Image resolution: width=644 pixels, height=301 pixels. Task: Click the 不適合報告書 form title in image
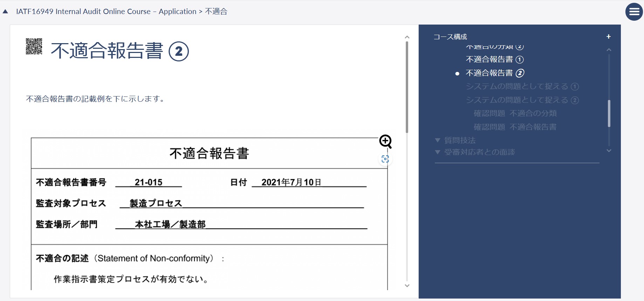209,153
